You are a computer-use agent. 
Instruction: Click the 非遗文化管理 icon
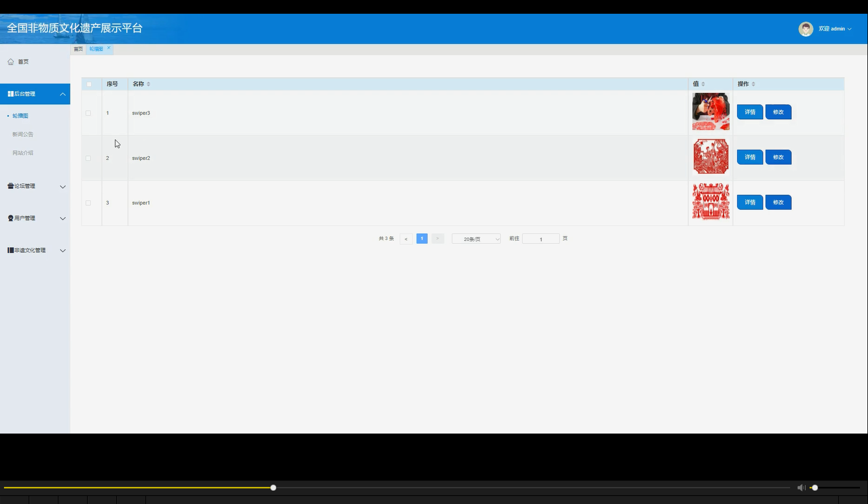click(10, 250)
